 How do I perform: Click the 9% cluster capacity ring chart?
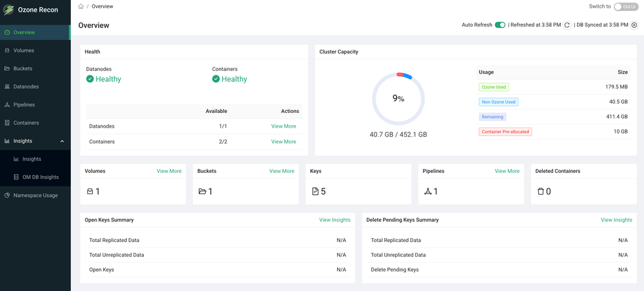398,99
